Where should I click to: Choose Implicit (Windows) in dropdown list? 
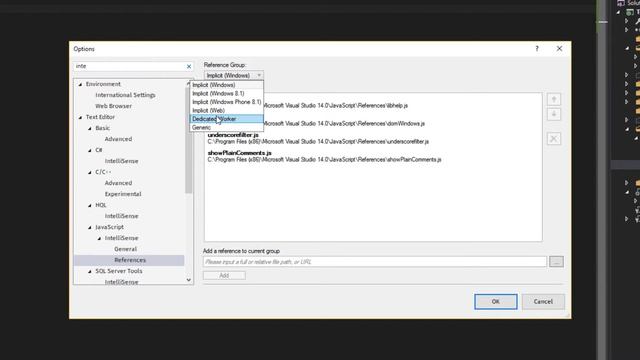tap(227, 85)
